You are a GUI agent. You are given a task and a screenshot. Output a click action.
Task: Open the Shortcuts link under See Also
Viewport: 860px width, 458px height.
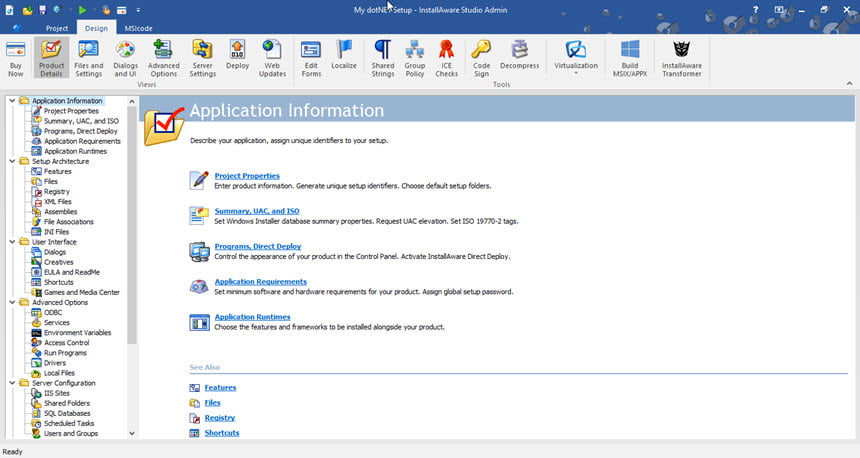coord(222,433)
